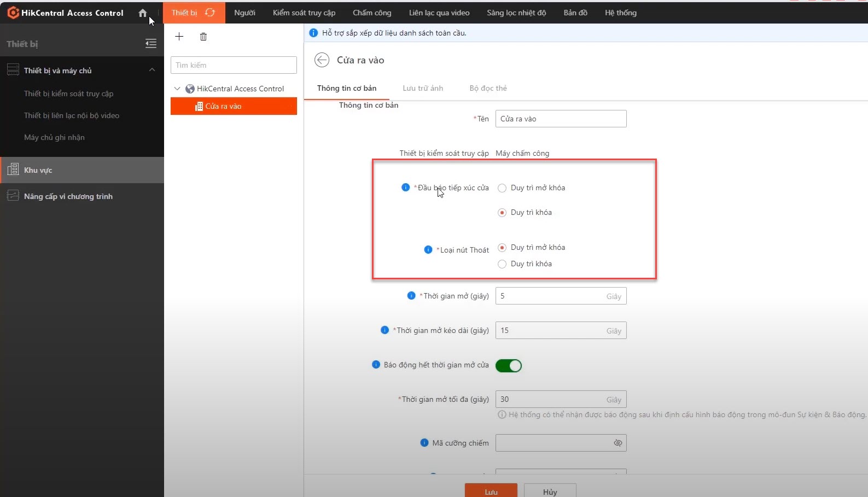Screen dimensions: 868x497
Task: Open Khu vực in the sidebar
Action: point(38,170)
